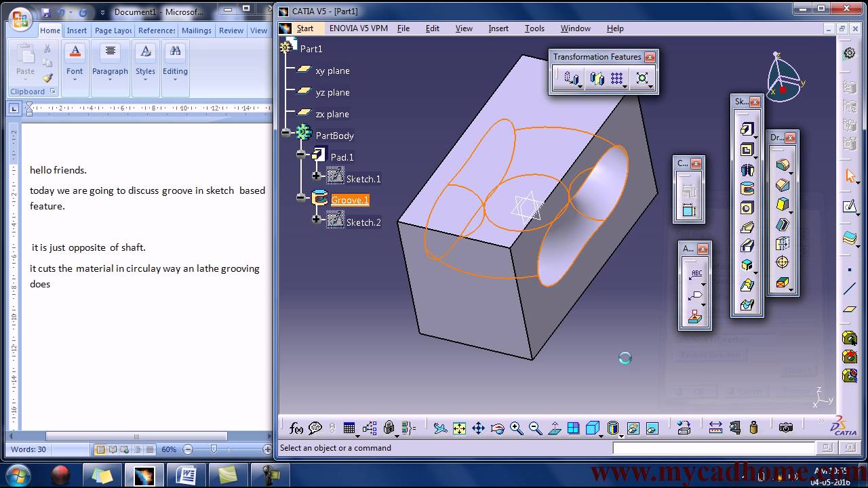Click the Chamfer icon in Dress-Up toolbar

[x=782, y=184]
